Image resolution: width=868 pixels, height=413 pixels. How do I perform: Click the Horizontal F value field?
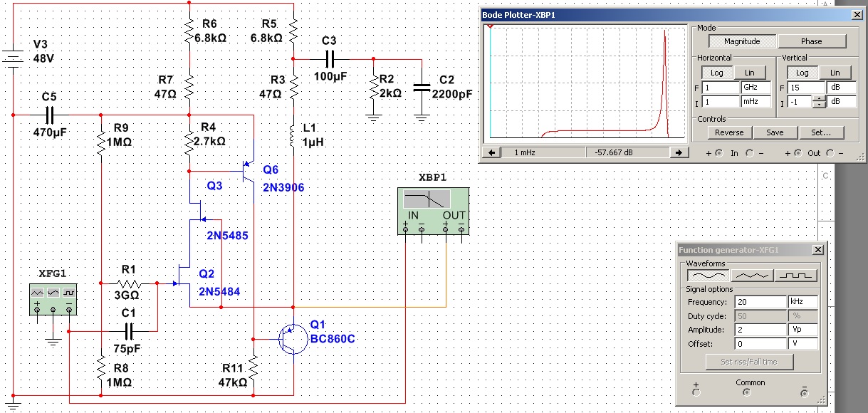(x=721, y=87)
